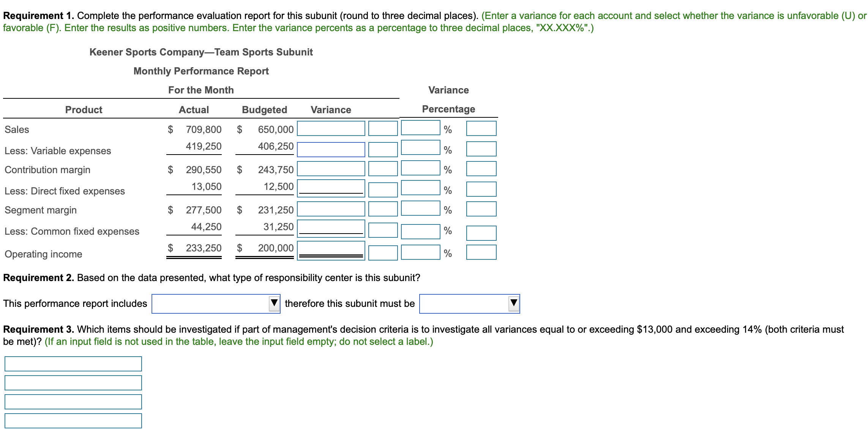Click the Sales U/F box after the variance amount
The width and height of the screenshot is (868, 436).
pos(383,128)
